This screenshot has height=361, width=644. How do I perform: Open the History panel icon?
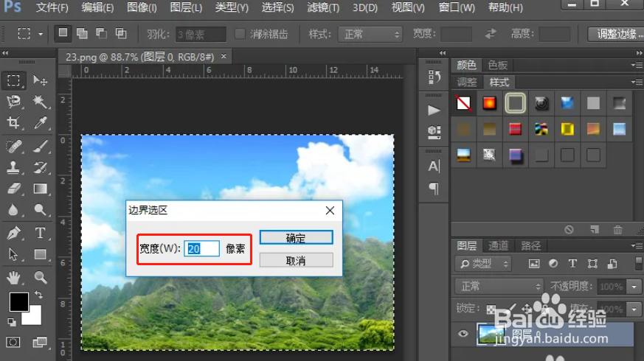434,77
